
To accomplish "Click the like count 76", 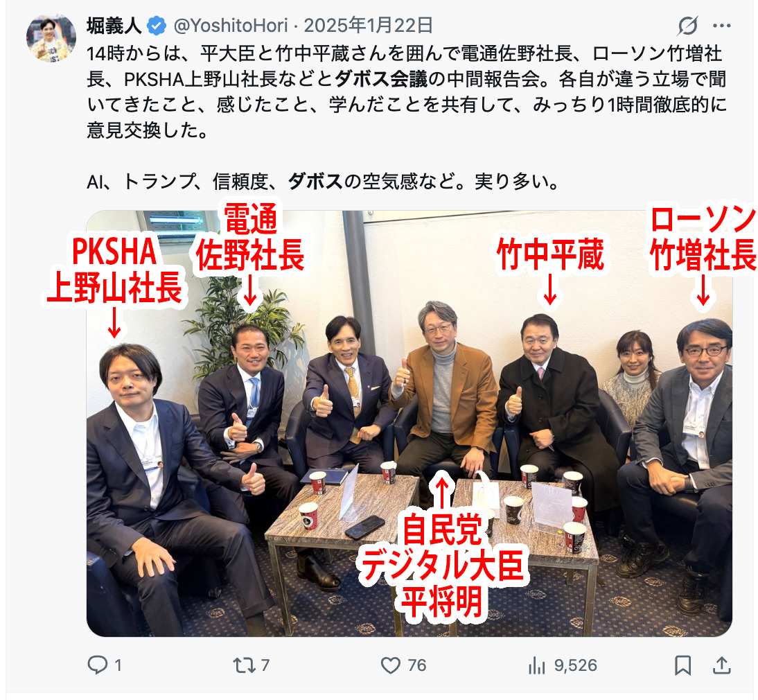I will tap(416, 665).
